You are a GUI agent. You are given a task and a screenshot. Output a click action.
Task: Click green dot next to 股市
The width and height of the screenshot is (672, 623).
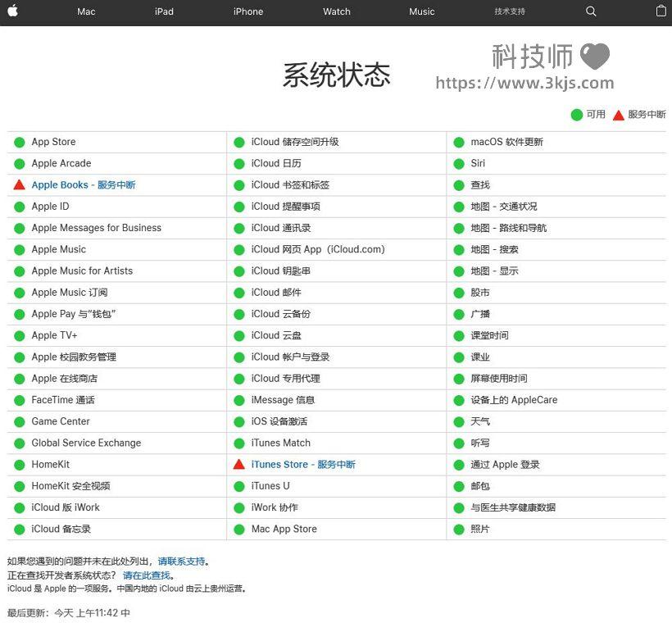pyautogui.click(x=459, y=293)
